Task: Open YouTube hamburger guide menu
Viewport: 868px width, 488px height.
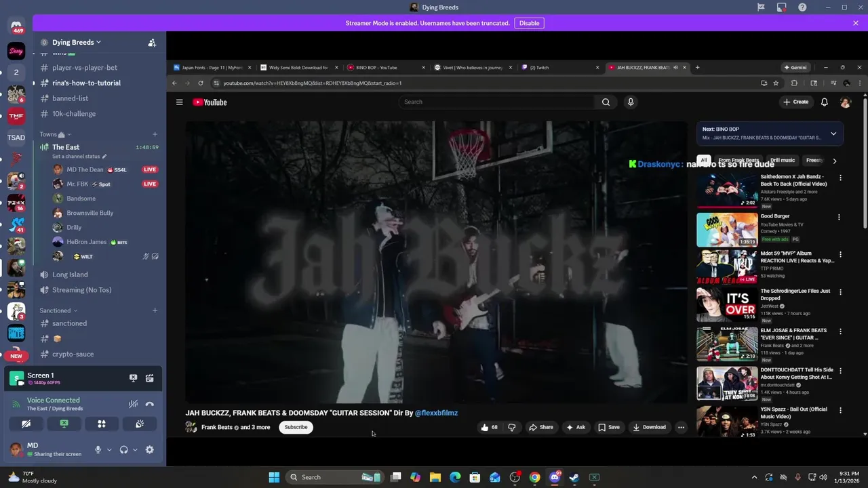Action: (x=179, y=102)
